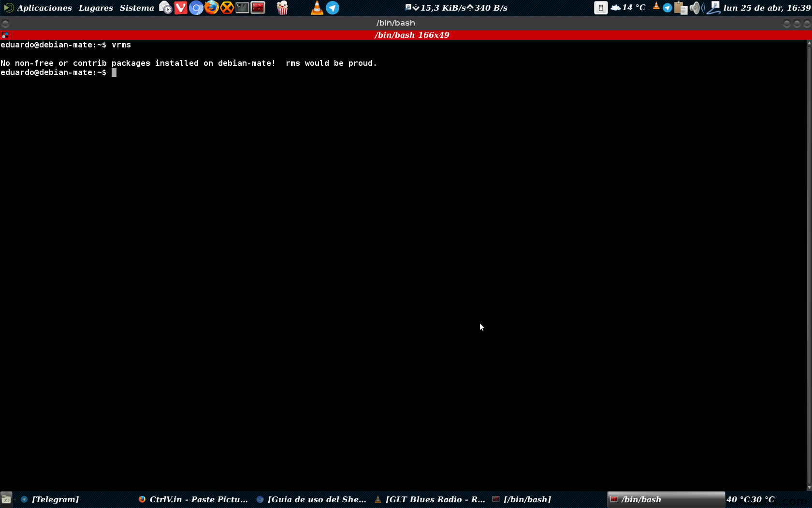The width and height of the screenshot is (812, 508).
Task: Maximize the /bin/bash window
Action: tap(797, 23)
